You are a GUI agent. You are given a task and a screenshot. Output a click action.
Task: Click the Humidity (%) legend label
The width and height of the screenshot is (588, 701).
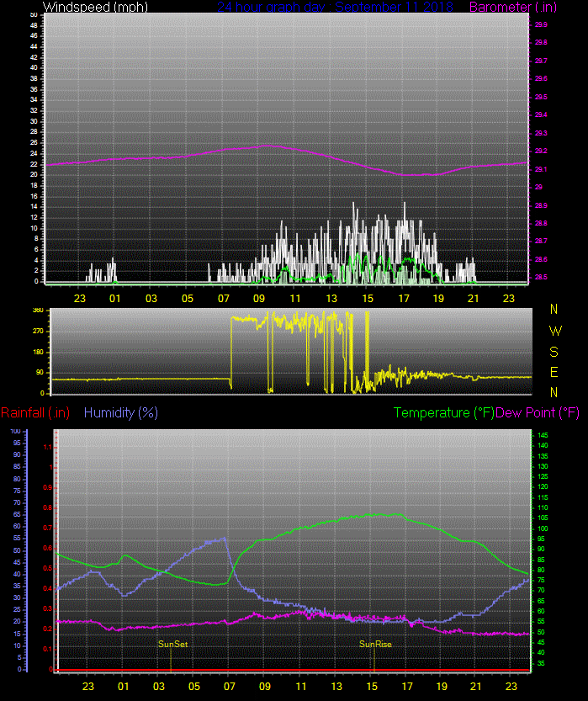click(x=120, y=412)
